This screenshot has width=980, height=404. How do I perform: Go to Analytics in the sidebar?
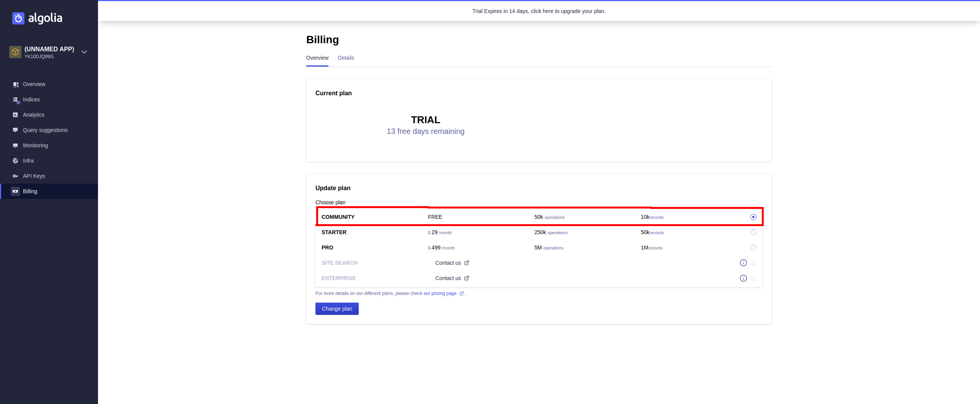[49, 115]
